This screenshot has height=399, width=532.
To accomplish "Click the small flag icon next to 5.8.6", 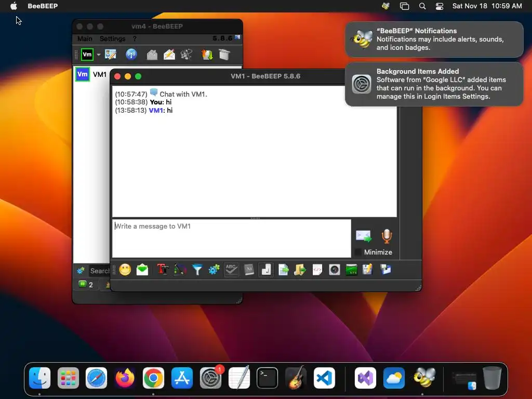I will (237, 37).
